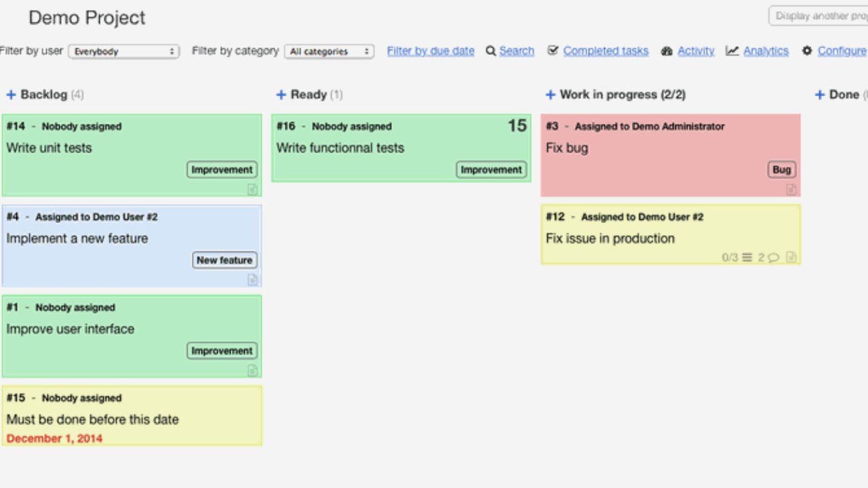Click comments bubble icon on task #12
This screenshot has height=488, width=868.
coord(773,258)
